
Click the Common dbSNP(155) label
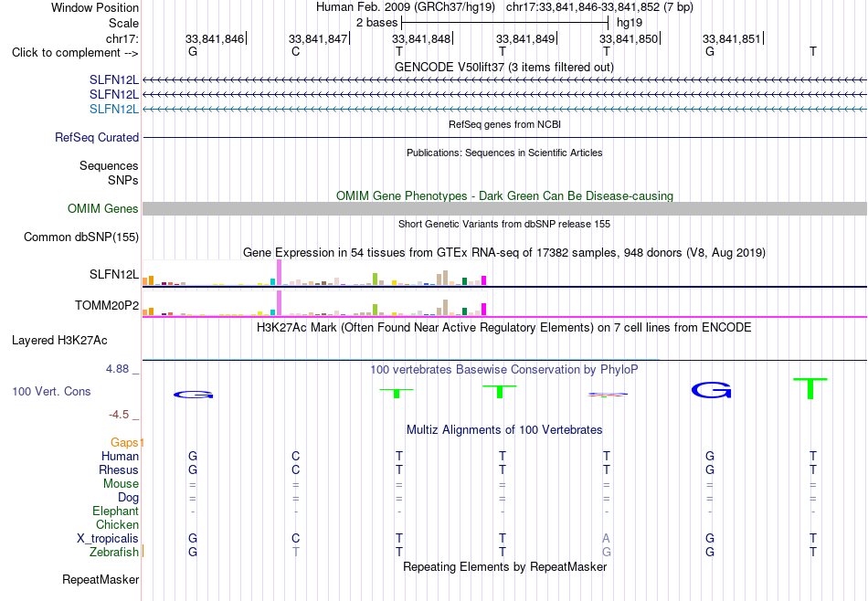pos(81,237)
